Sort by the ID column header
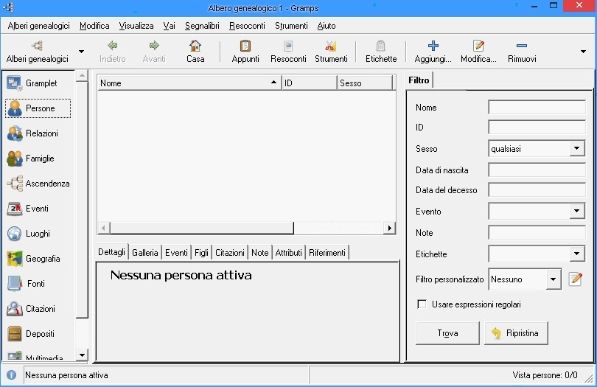This screenshot has height=387, width=597. tap(309, 83)
